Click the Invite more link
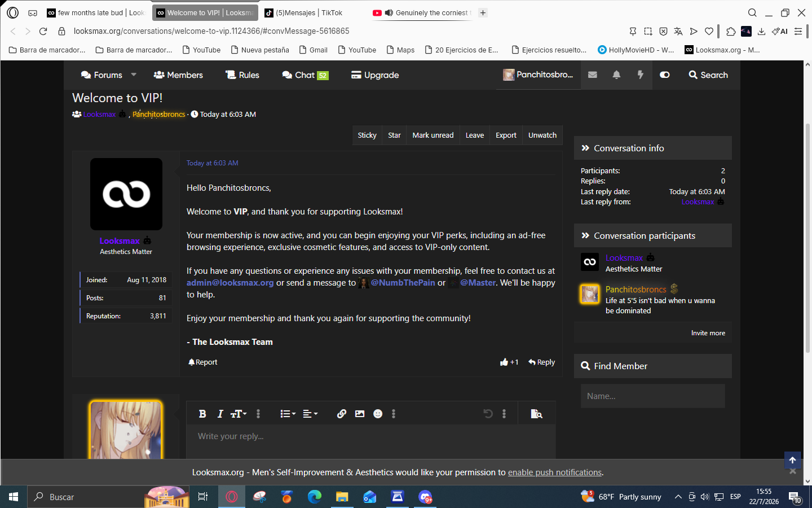This screenshot has width=812, height=508. pos(708,333)
